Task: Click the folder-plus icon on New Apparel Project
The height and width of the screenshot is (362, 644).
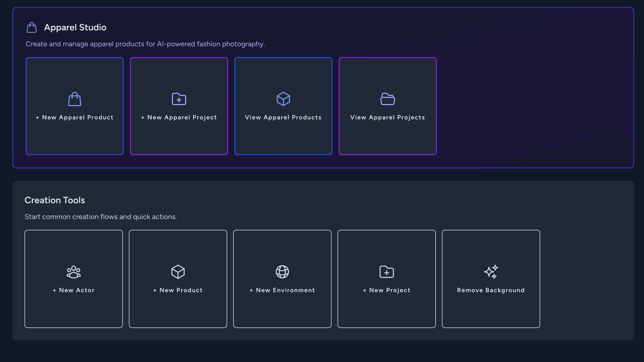Action: [179, 99]
